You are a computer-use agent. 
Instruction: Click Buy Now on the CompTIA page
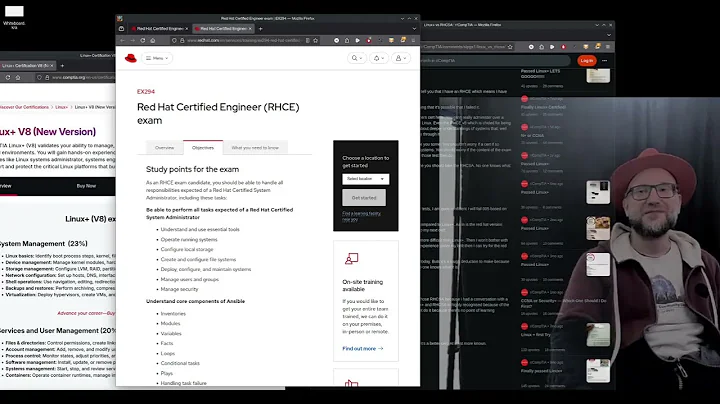pos(86,186)
